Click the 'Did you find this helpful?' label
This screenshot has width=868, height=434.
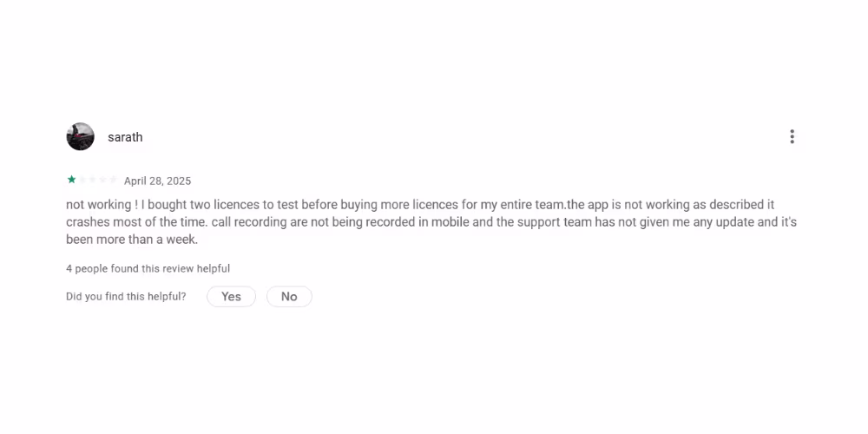126,297
